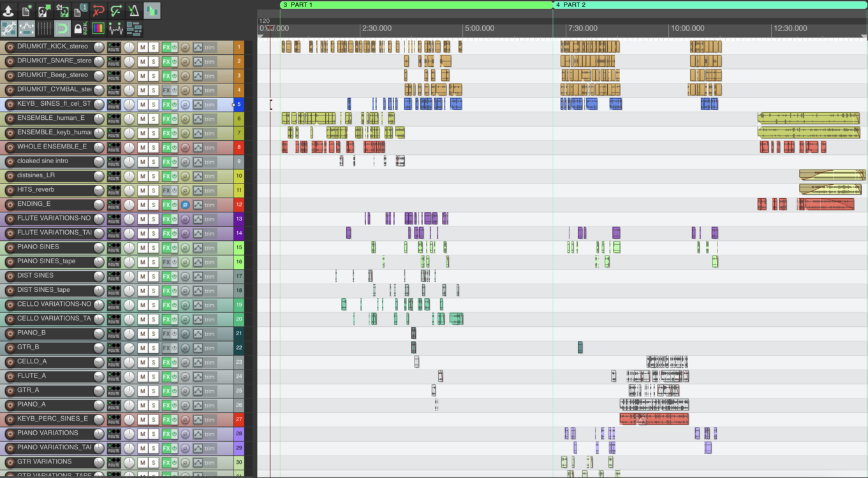Mute the DRUMKIT_KICK_stereo track
Viewport: 868px width, 478px height.
tap(143, 48)
